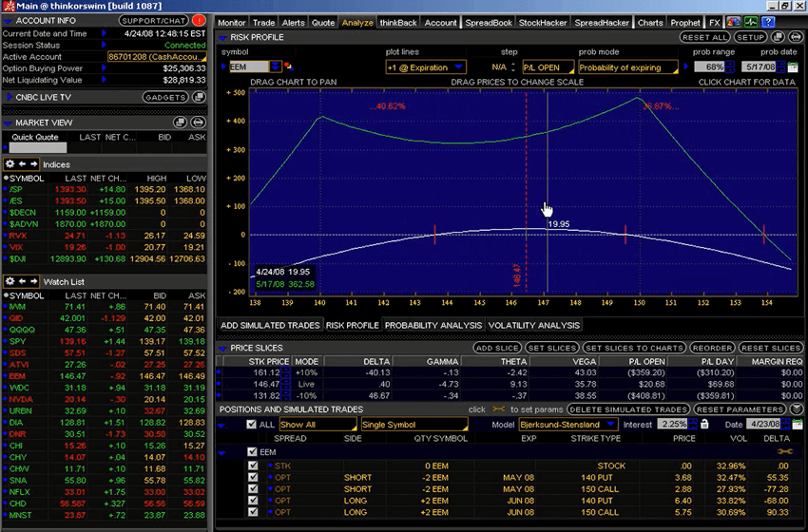Open the CNBC peacock icon in the top bar
The width and height of the screenshot is (808, 532).
click(x=733, y=22)
